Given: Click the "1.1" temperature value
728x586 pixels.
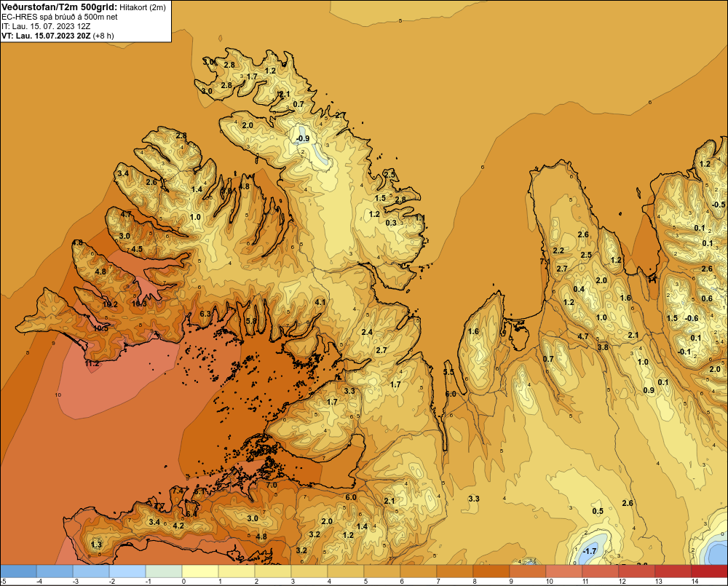Looking at the screenshot, I should pyautogui.click(x=420, y=218).
